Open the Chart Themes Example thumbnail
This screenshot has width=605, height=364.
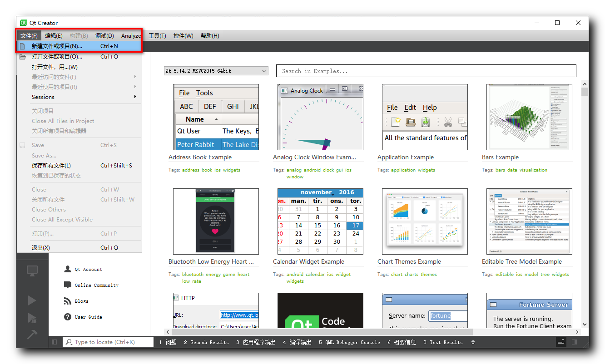coord(425,221)
